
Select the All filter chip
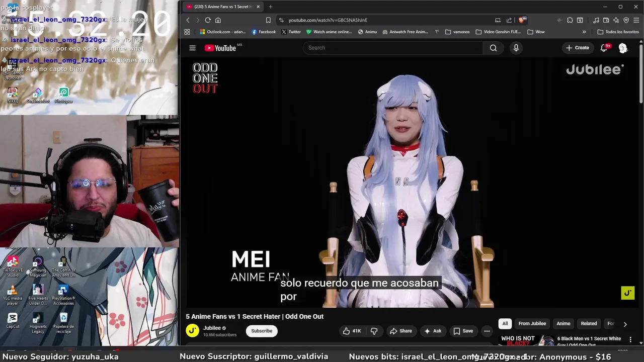coord(505,324)
